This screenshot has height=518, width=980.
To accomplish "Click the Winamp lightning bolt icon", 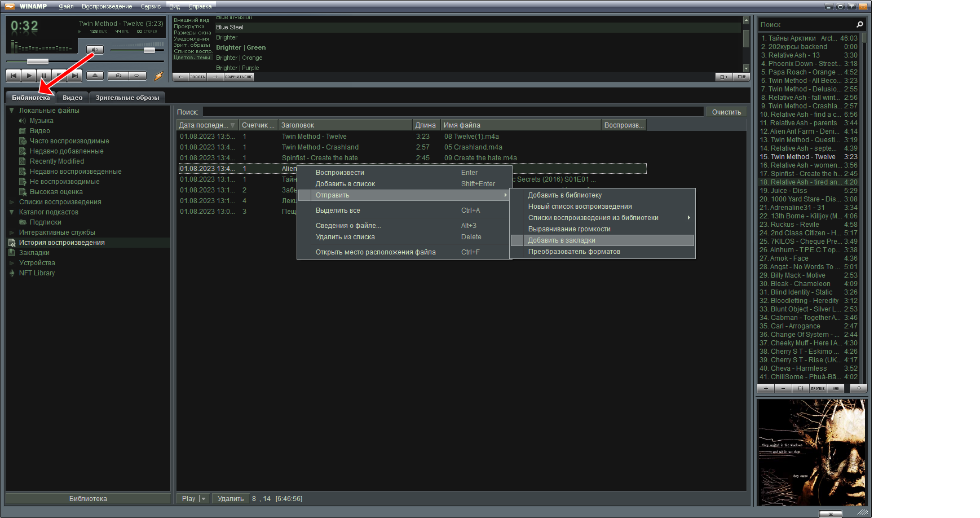I will [x=158, y=76].
